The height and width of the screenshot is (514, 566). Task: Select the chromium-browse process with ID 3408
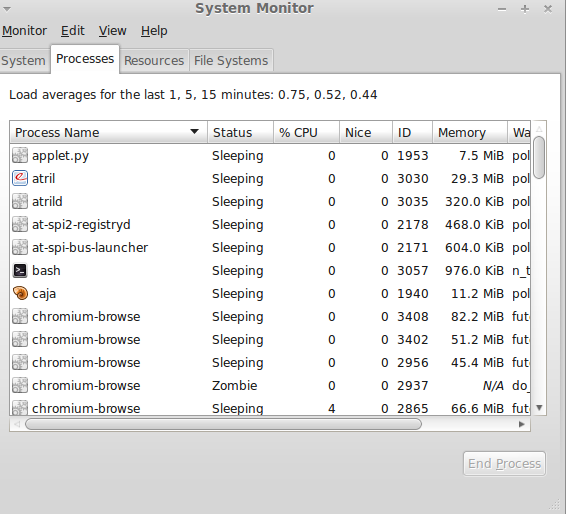(270, 317)
